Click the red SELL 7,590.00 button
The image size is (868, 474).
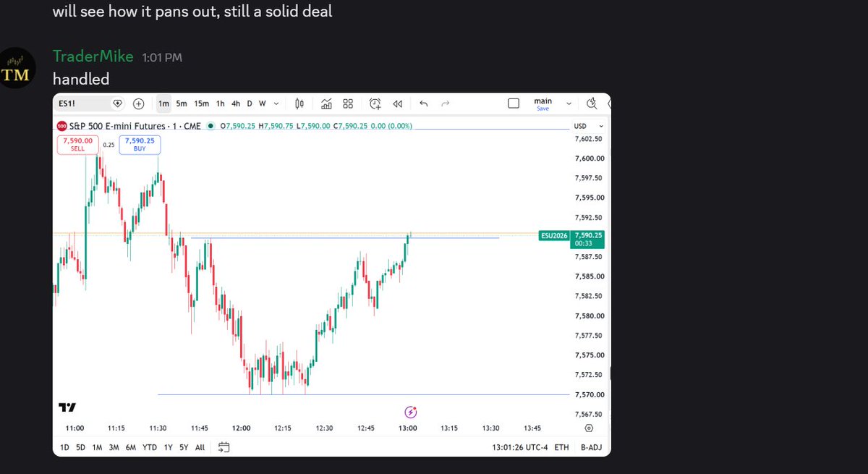click(77, 144)
